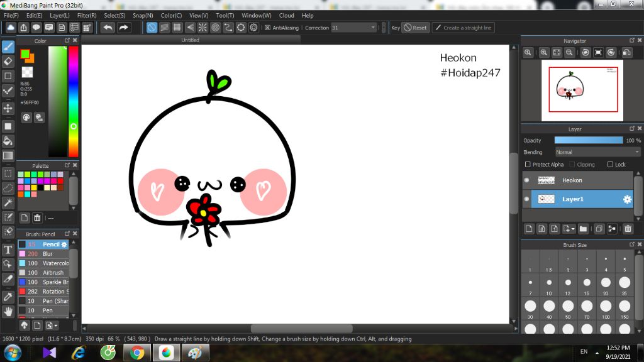The height and width of the screenshot is (362, 644).
Task: Rotate canvas left from Navigator
Action: tap(586, 53)
